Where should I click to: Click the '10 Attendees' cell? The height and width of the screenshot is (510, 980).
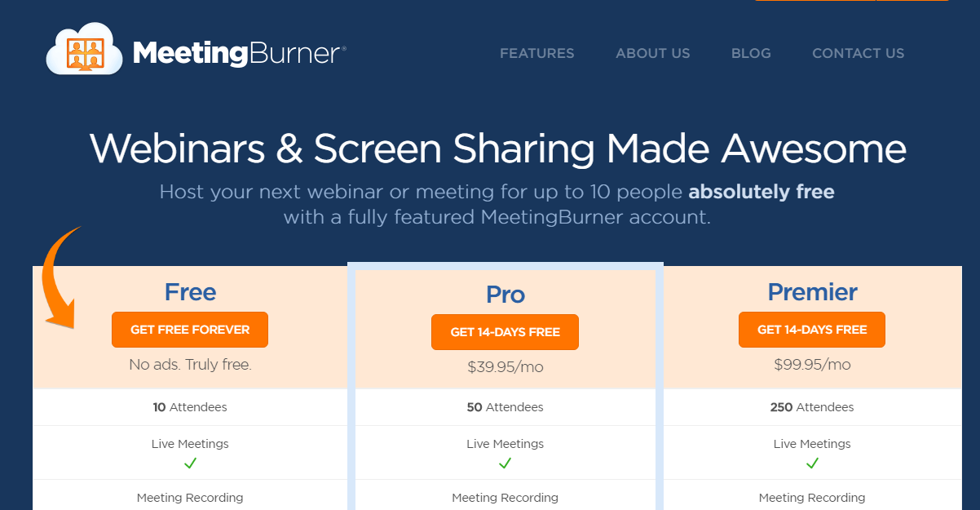[x=190, y=407]
